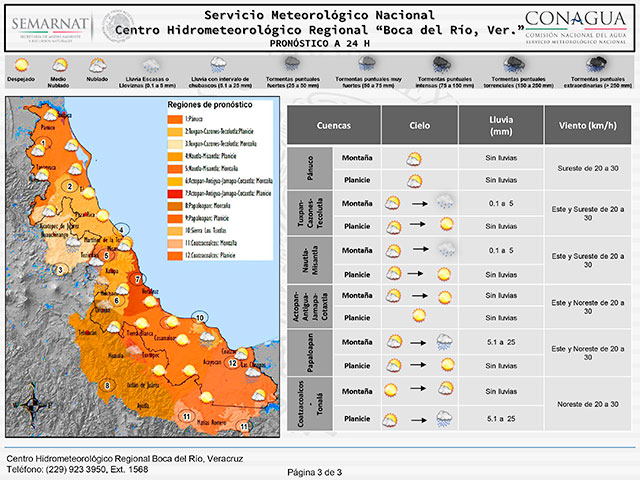640x480 pixels.
Task: Click the Lluvia (mm) column header
Action: point(500,128)
